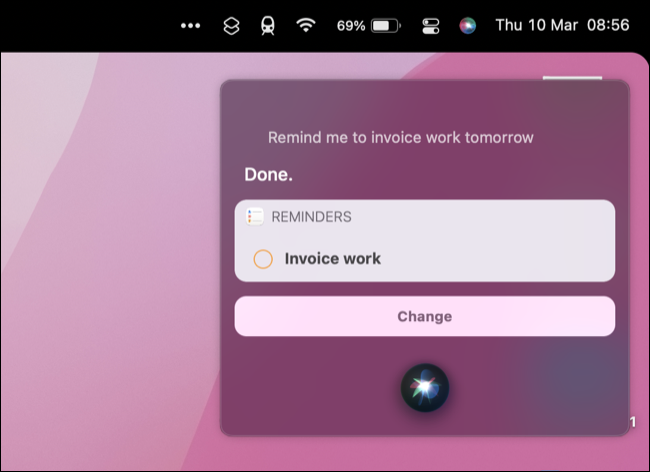Open the layered-stack menu bar icon
Viewport: 650px width, 472px height.
(x=231, y=26)
